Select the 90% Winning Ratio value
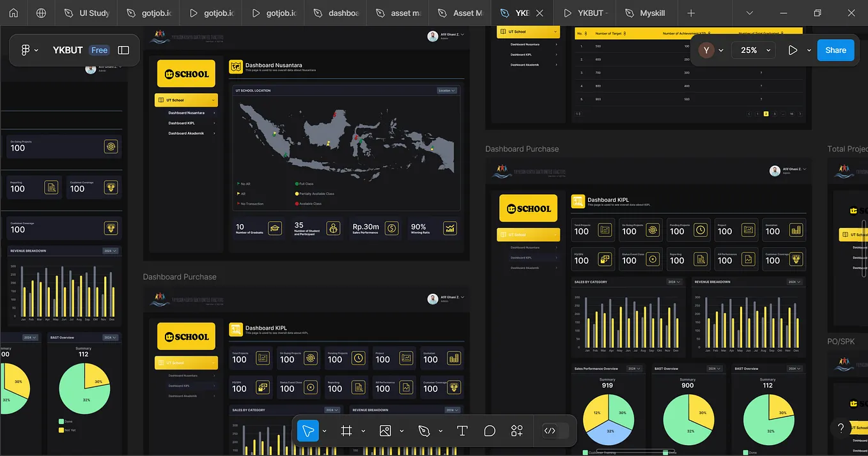Screen dimensions: 868x456 point(419,227)
